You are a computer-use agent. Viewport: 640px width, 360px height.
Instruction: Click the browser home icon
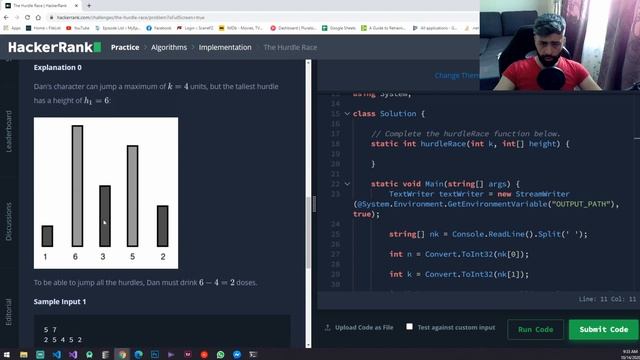click(x=38, y=18)
